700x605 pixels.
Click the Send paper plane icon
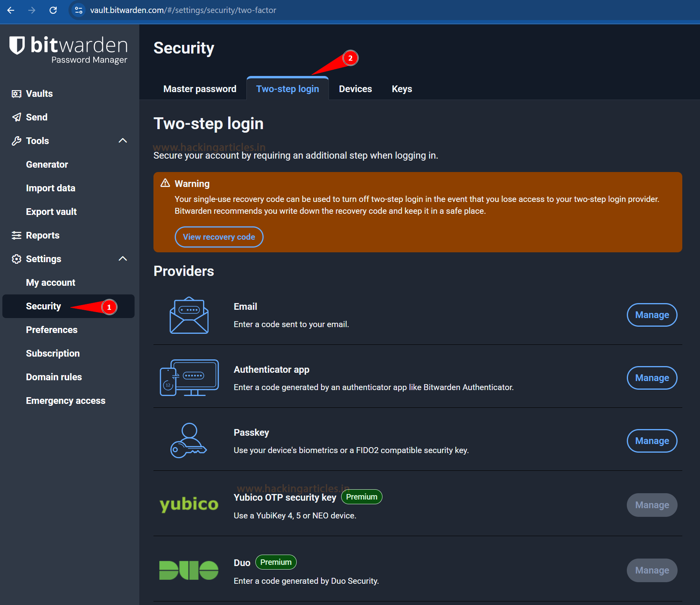tap(17, 117)
